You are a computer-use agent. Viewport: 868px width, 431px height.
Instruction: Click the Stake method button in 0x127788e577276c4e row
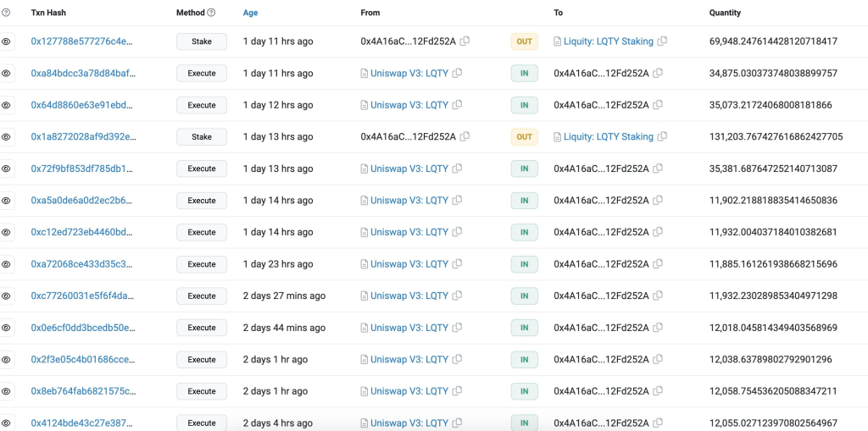(x=202, y=41)
